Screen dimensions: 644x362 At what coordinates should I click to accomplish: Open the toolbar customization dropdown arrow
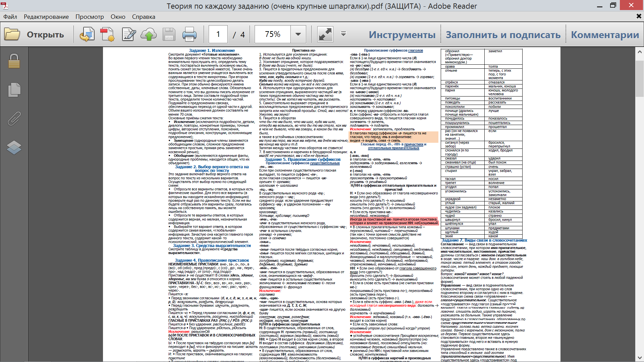[343, 34]
